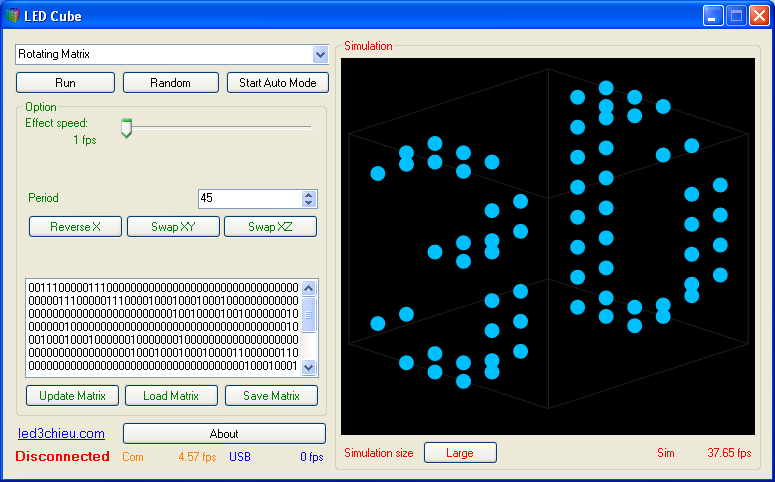Click inside the binary matrix text area
The width and height of the screenshot is (775, 482).
160,327
